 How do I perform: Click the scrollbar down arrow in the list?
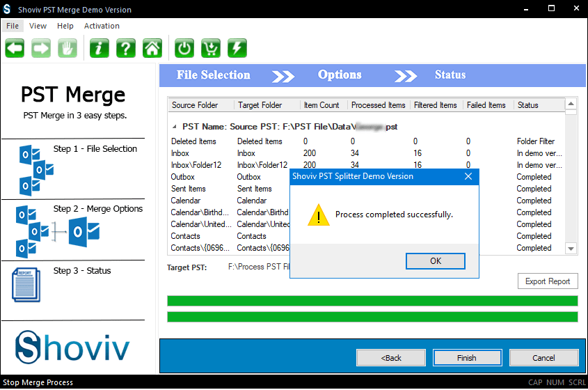pyautogui.click(x=571, y=249)
